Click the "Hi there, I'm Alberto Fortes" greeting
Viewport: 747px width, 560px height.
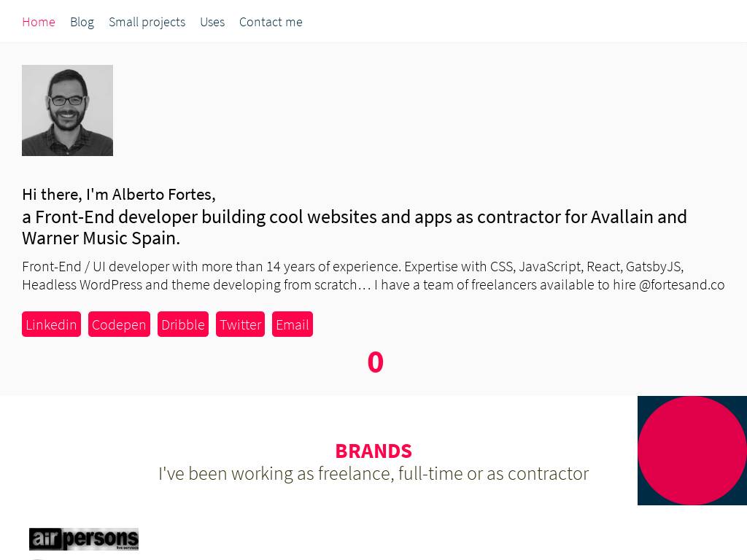118,195
